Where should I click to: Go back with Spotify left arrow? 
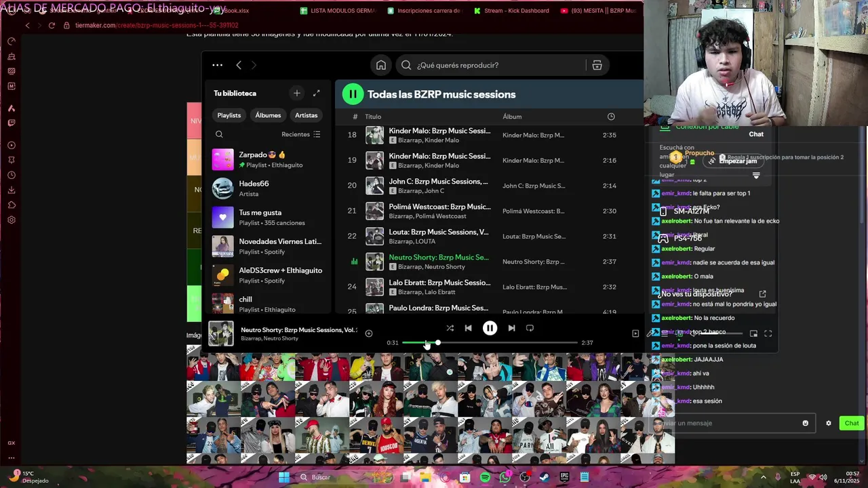tap(239, 65)
